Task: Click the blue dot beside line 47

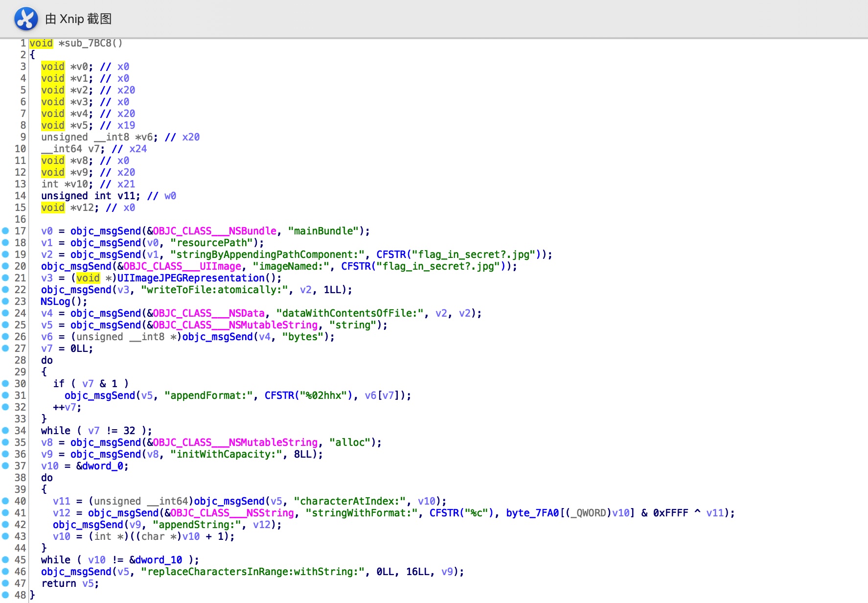Action: [5, 583]
